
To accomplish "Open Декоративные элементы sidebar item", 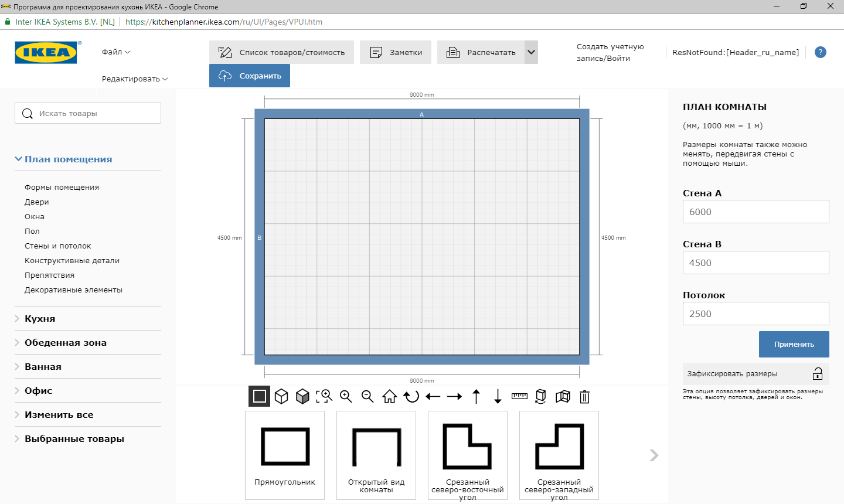I will pyautogui.click(x=73, y=290).
